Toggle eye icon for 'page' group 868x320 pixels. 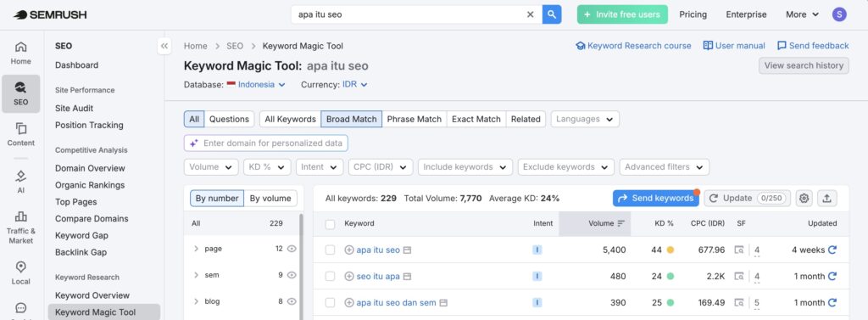(292, 249)
